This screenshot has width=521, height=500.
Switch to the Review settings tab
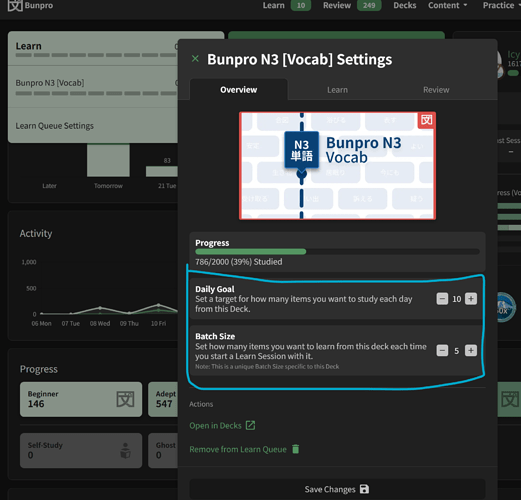(436, 90)
